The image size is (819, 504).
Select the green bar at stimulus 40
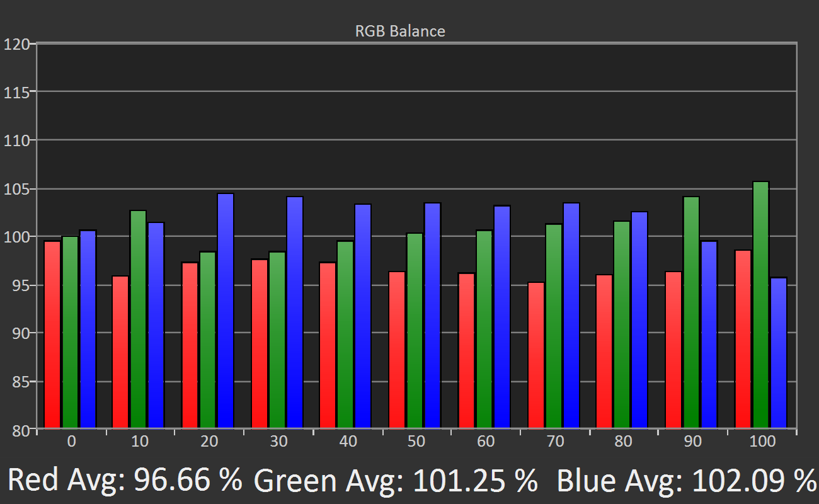click(x=345, y=335)
